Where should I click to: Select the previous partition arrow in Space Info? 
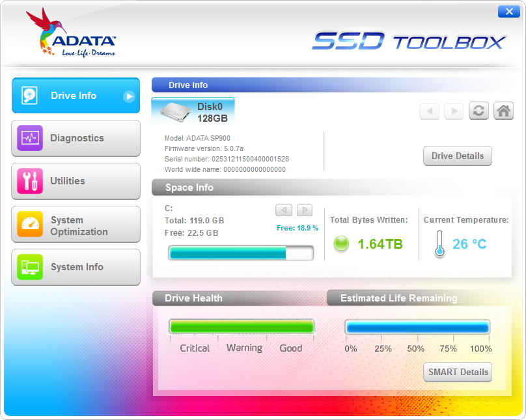click(x=283, y=210)
